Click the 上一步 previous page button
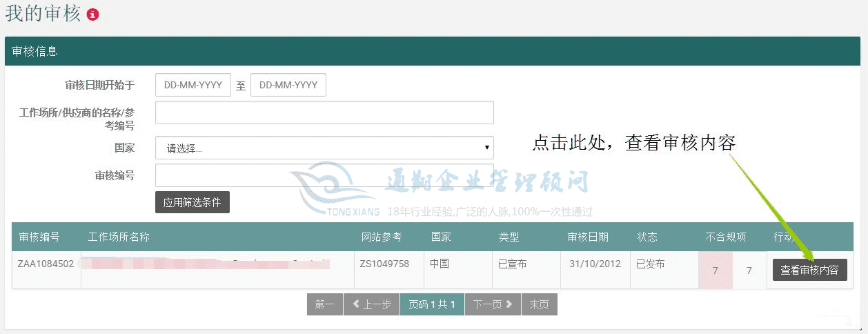The height and width of the screenshot is (334, 868). tap(371, 304)
